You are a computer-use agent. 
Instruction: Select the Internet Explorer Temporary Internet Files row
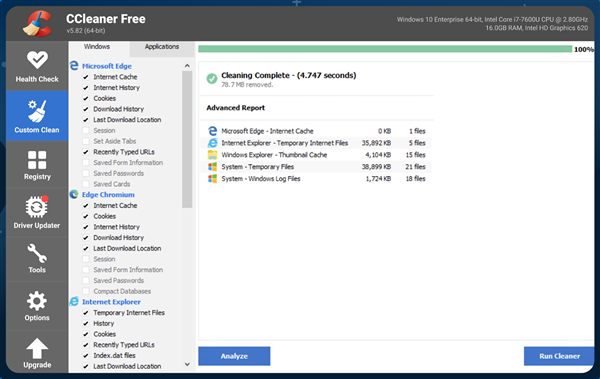click(x=317, y=143)
